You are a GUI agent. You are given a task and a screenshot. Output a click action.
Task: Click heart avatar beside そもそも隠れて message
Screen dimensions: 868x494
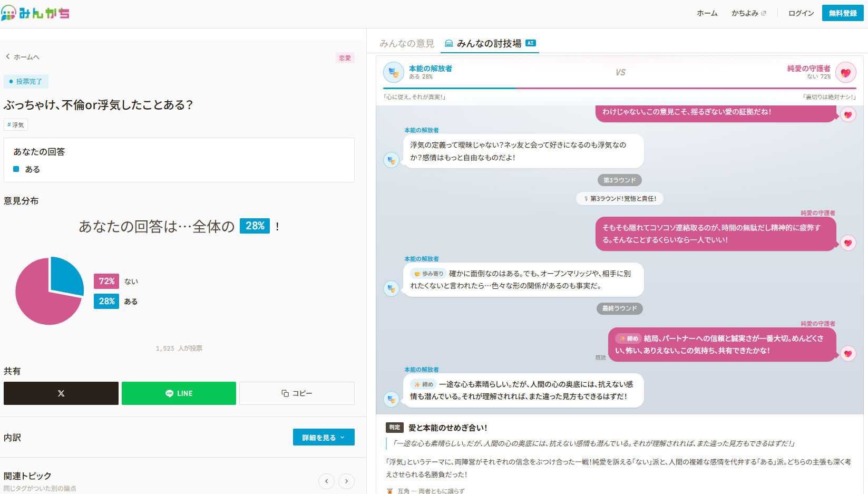848,243
